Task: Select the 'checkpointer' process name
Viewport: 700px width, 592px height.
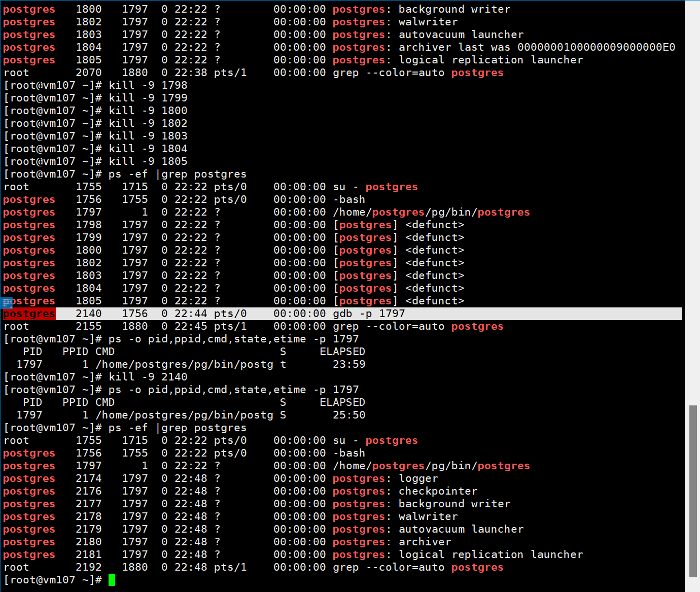Action: click(x=438, y=491)
